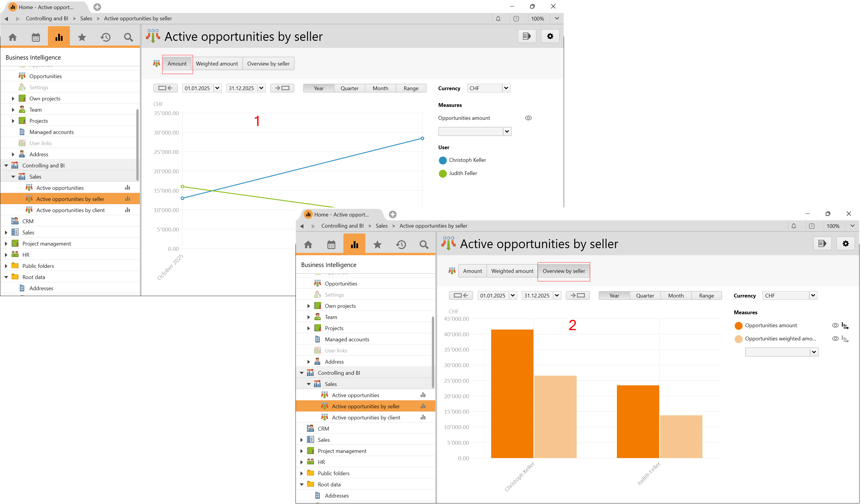Open start date 01.01.2025 dropdown, window 1
This screenshot has height=504, width=861.
(x=217, y=88)
